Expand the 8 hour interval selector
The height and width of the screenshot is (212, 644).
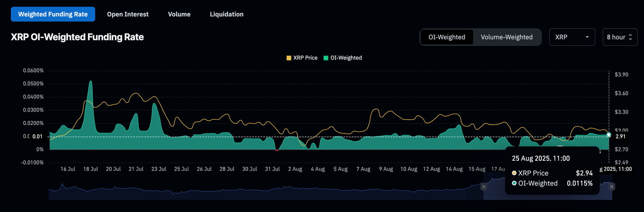pyautogui.click(x=620, y=37)
